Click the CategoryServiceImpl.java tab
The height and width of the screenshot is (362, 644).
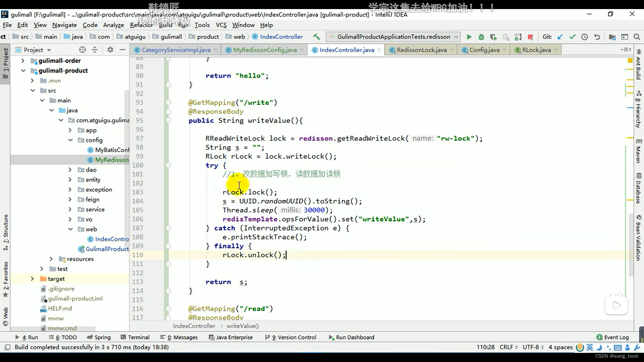click(x=176, y=50)
